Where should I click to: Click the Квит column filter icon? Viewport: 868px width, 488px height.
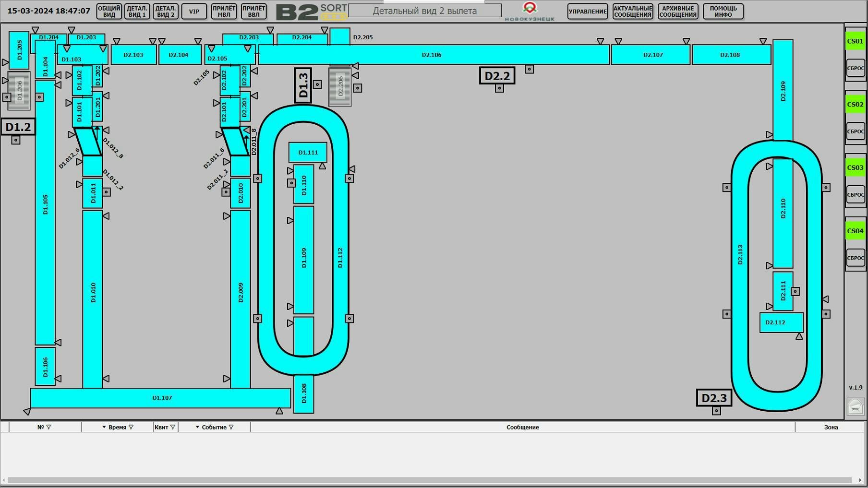point(173,427)
